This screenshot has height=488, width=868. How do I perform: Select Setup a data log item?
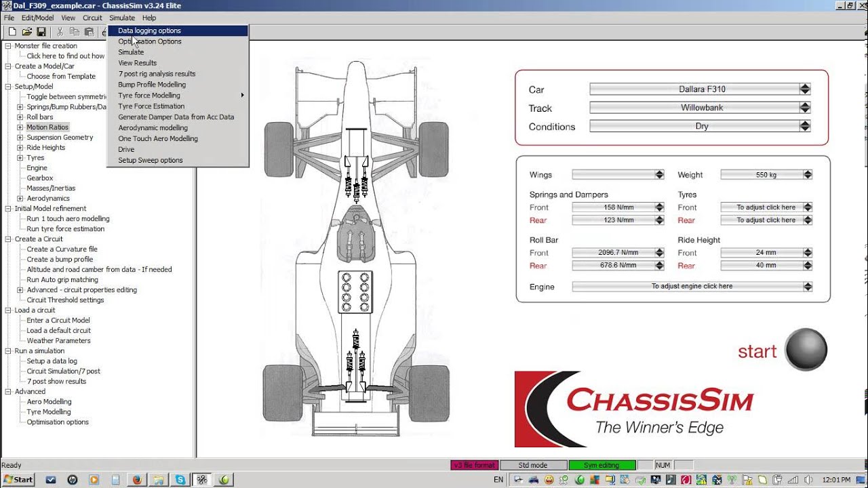52,361
